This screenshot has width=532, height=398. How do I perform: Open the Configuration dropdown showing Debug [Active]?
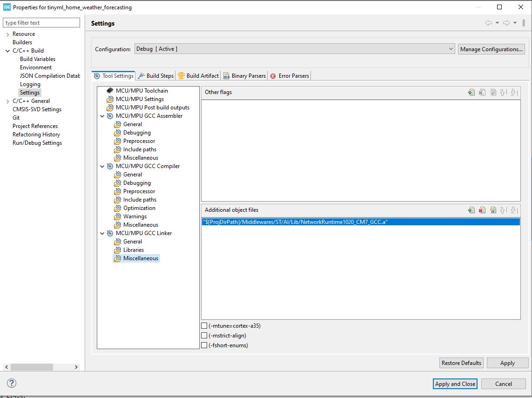295,49
